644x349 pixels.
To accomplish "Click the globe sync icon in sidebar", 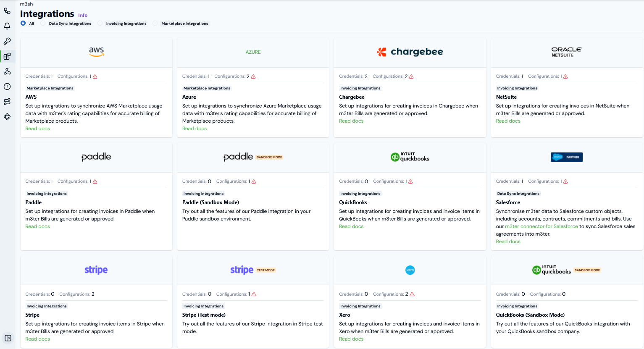I will 7,117.
